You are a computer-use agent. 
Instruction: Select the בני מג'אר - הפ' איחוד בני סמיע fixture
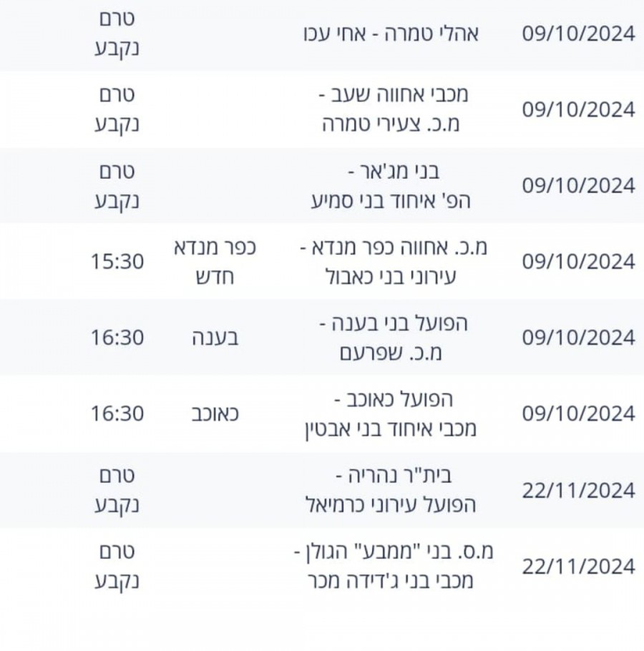coord(391,186)
